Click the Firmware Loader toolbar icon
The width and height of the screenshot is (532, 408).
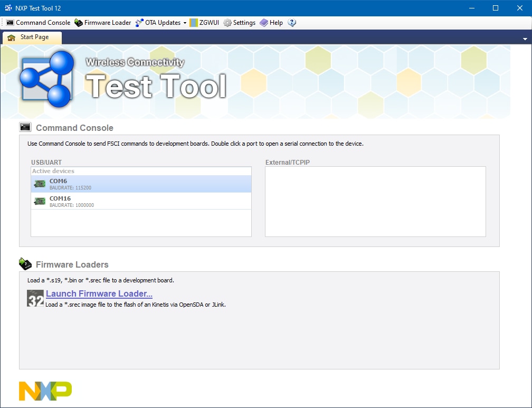pyautogui.click(x=79, y=23)
